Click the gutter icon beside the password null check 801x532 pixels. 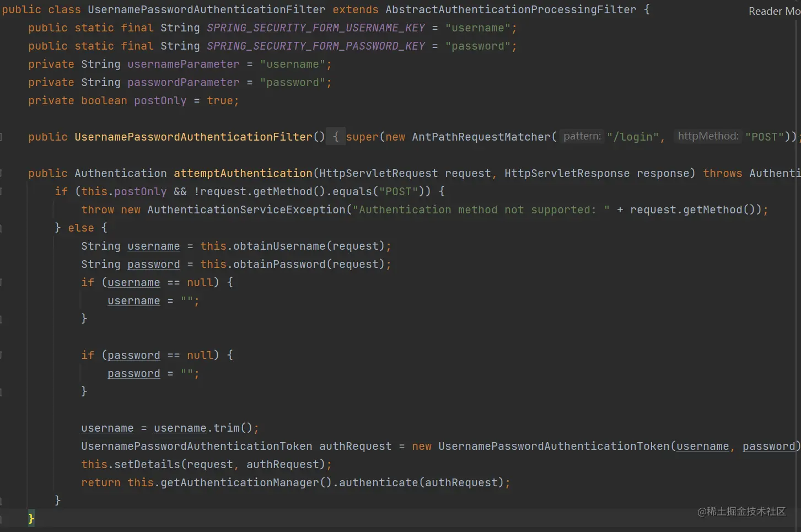coord(3,355)
